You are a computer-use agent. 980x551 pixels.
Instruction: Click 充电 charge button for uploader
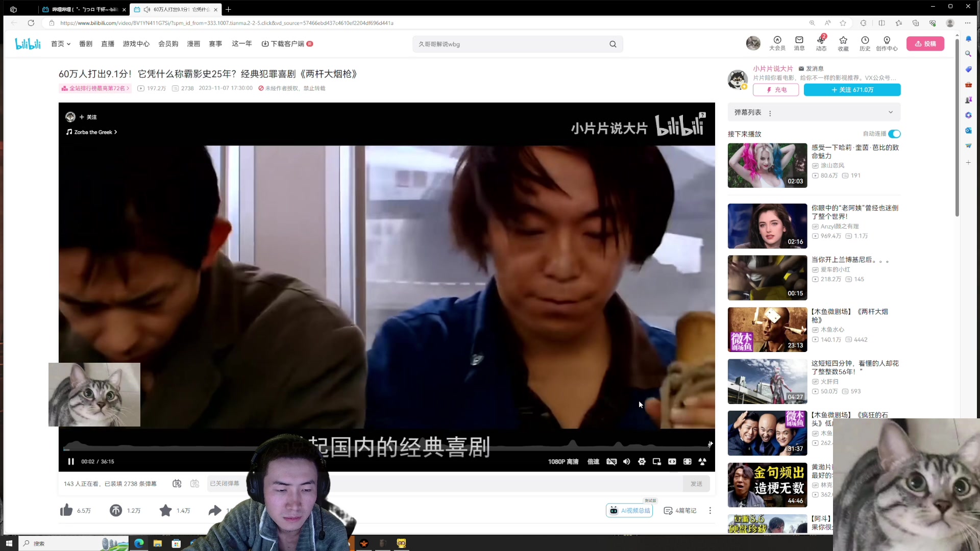pos(775,90)
